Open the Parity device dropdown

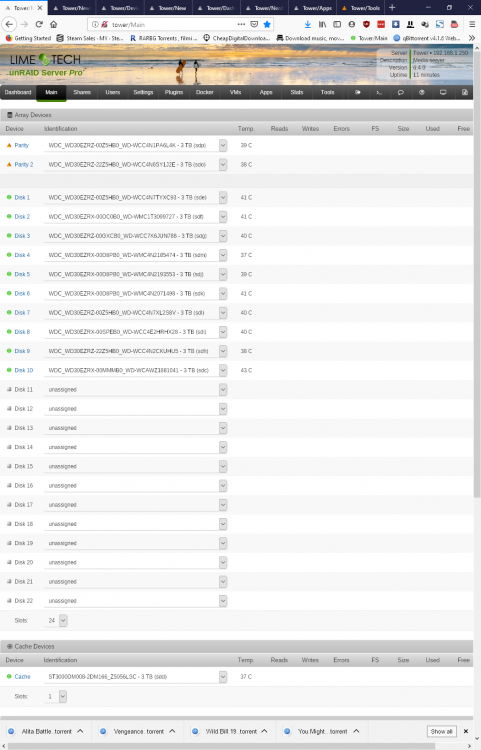[223, 145]
